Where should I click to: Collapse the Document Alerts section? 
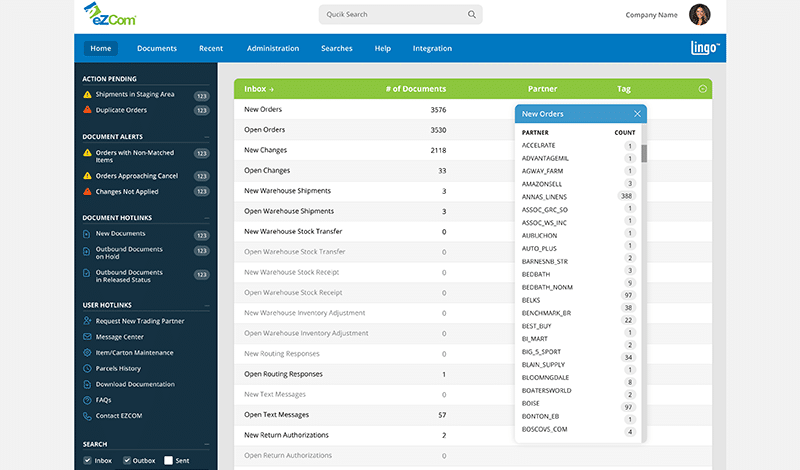pyautogui.click(x=206, y=136)
